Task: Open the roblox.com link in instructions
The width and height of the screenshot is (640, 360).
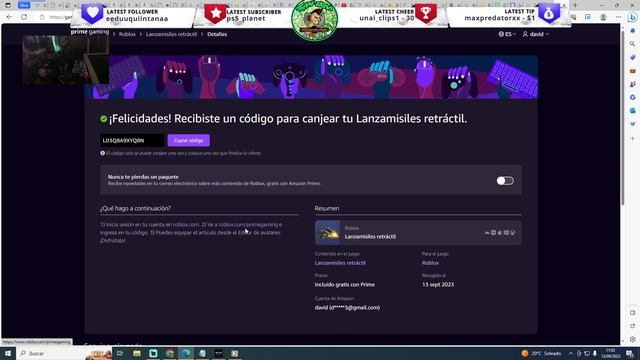Action: (x=186, y=224)
